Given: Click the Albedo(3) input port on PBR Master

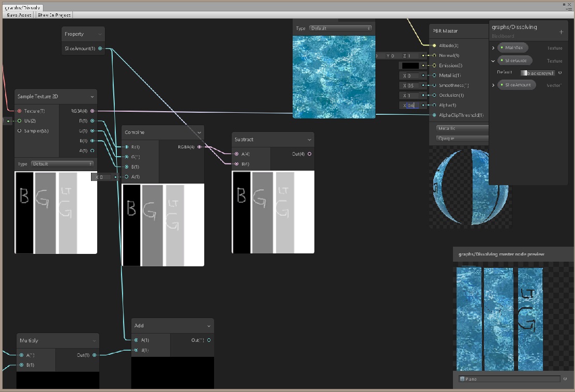Looking at the screenshot, I should pos(433,46).
